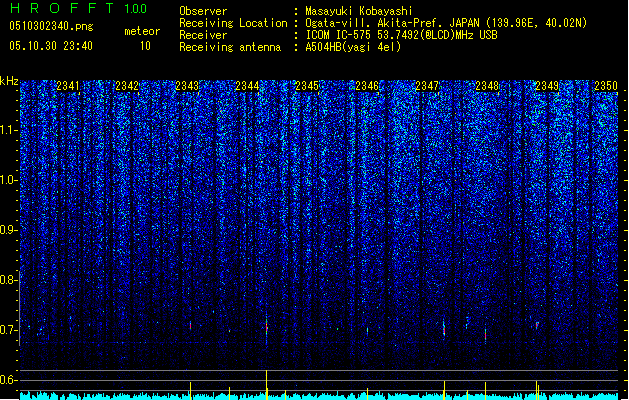Click the 1.0 kHz axis label

(x=9, y=180)
